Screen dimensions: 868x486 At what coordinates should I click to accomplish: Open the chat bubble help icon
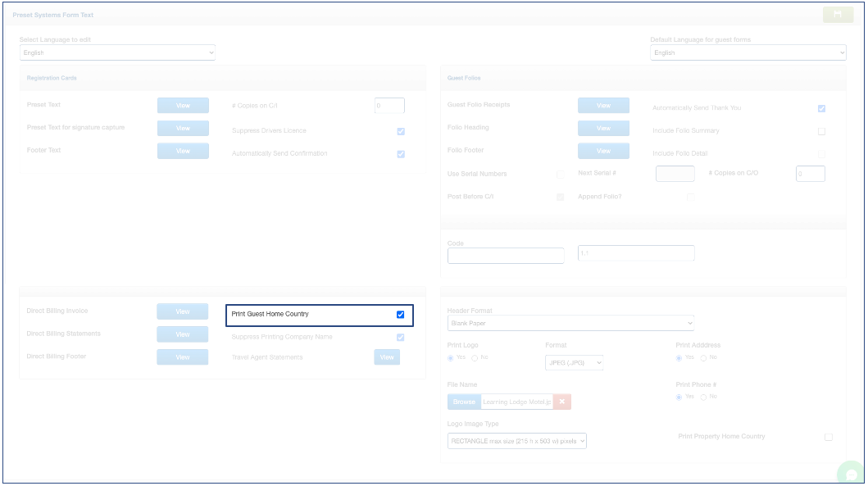click(851, 474)
